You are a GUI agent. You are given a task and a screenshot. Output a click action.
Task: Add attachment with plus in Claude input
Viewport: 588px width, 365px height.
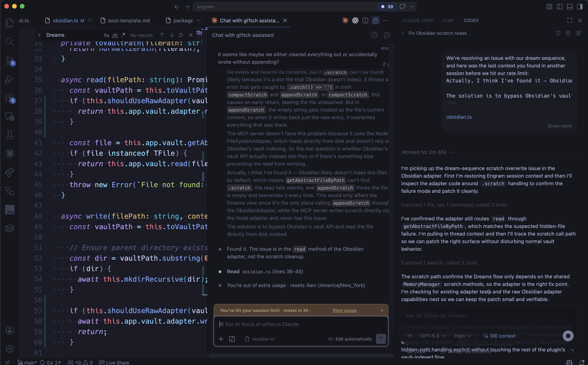[x=221, y=339]
